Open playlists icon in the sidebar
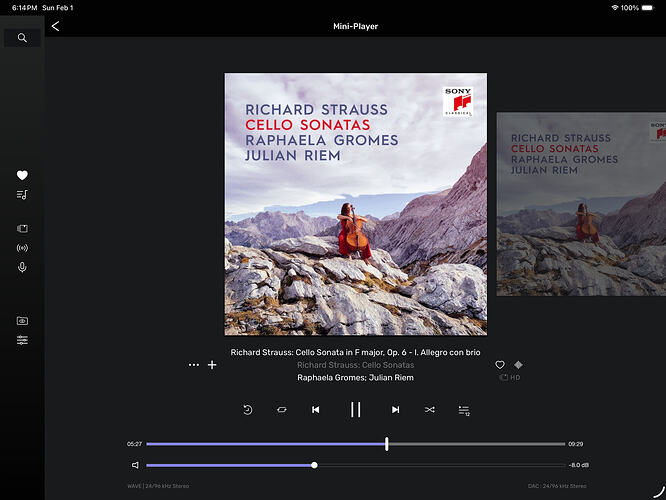The height and width of the screenshot is (500, 666). [x=22, y=194]
